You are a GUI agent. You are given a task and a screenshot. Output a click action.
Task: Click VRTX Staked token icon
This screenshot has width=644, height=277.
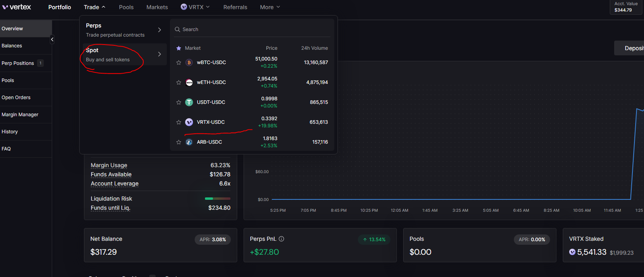coord(572,252)
